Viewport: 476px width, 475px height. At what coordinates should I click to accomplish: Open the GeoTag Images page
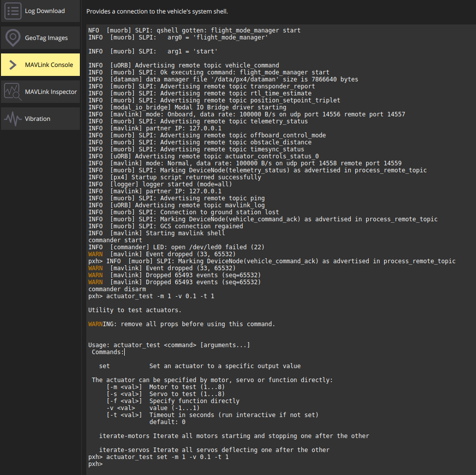[40, 37]
